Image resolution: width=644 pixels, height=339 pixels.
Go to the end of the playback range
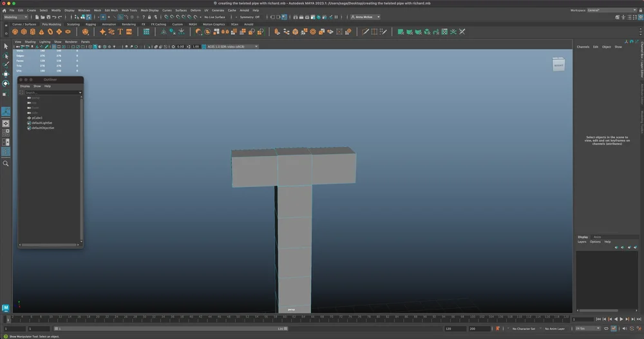(x=639, y=319)
